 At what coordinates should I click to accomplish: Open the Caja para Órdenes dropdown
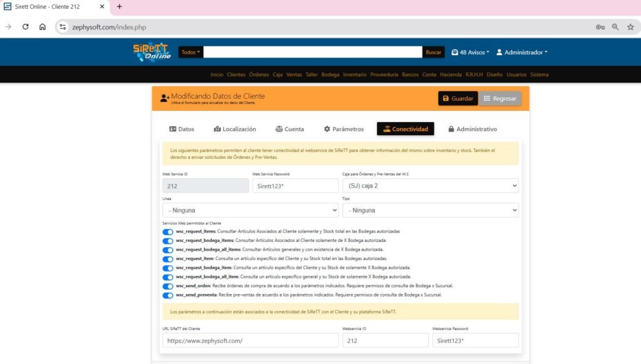(430, 186)
